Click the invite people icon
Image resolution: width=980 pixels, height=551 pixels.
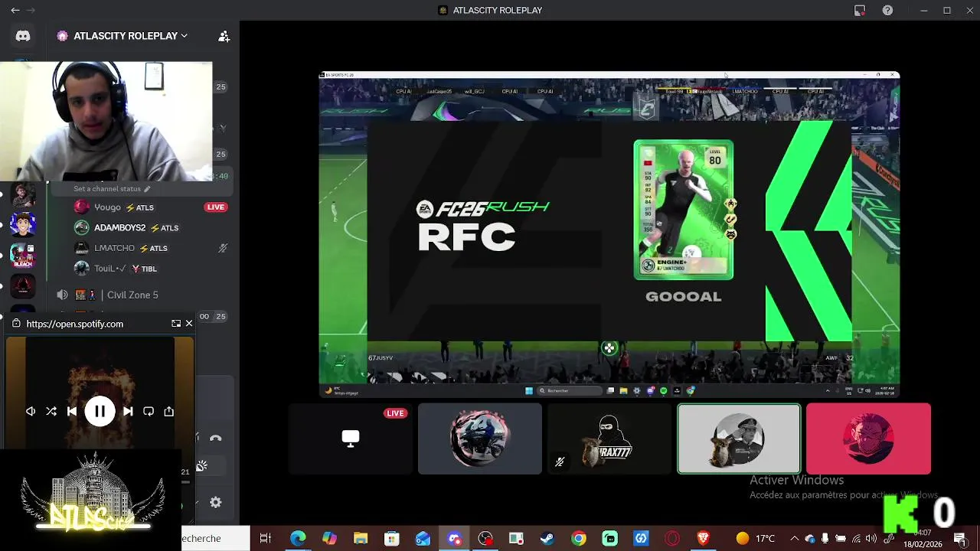click(x=224, y=36)
